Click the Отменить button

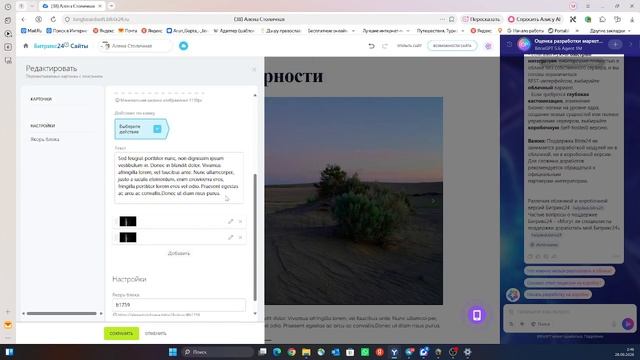click(x=156, y=333)
